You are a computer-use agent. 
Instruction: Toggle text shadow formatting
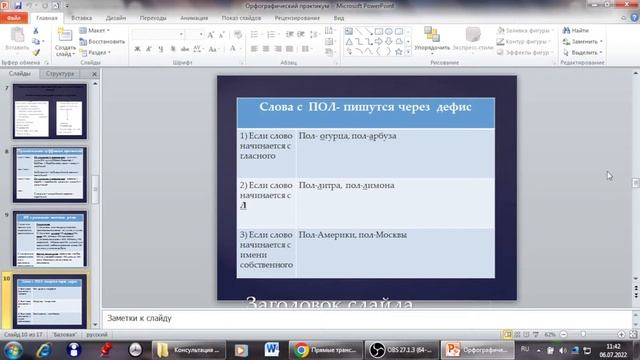click(173, 49)
